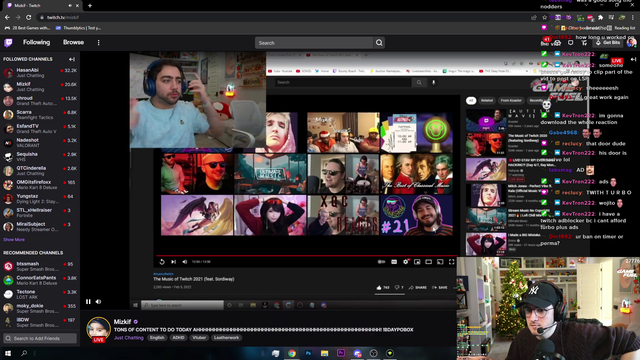This screenshot has width=640, height=360.
Task: Click the YouTube SAVE button
Action: (440, 287)
